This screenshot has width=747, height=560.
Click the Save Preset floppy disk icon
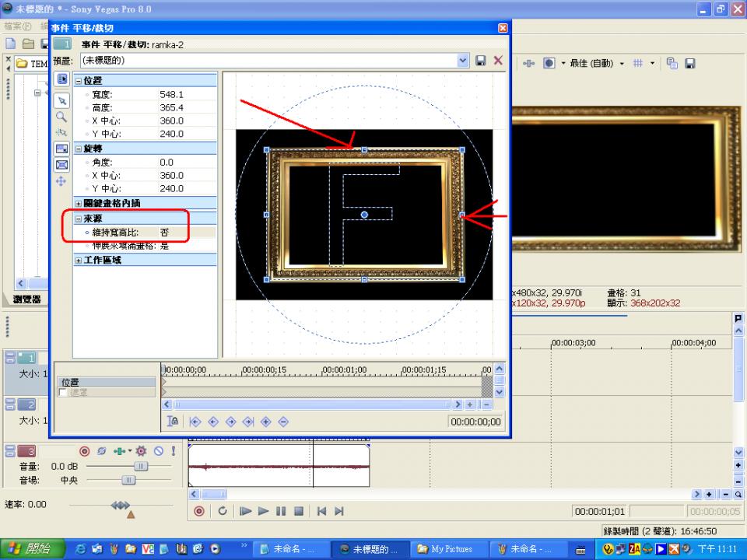(x=481, y=61)
